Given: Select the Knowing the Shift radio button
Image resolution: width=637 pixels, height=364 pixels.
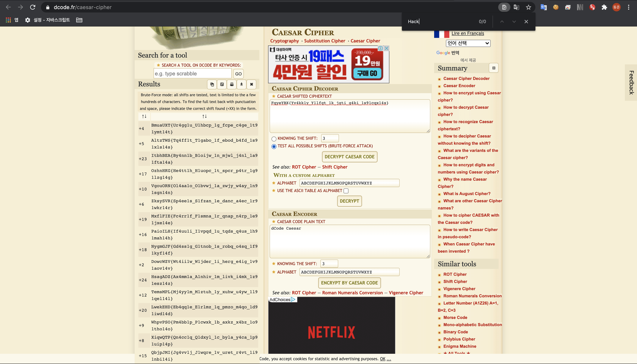Looking at the screenshot, I should tap(274, 139).
